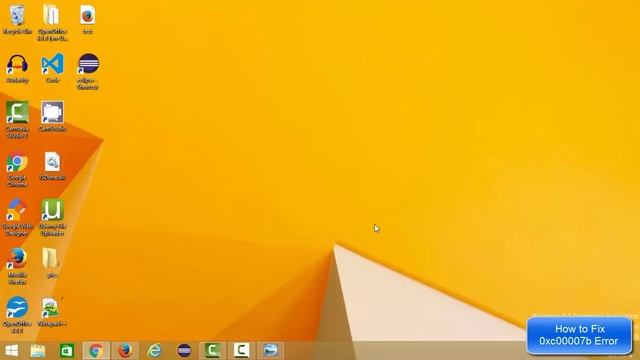640x360 pixels.
Task: Switch to white Camtasia Recorder taskbar icon
Action: [242, 351]
